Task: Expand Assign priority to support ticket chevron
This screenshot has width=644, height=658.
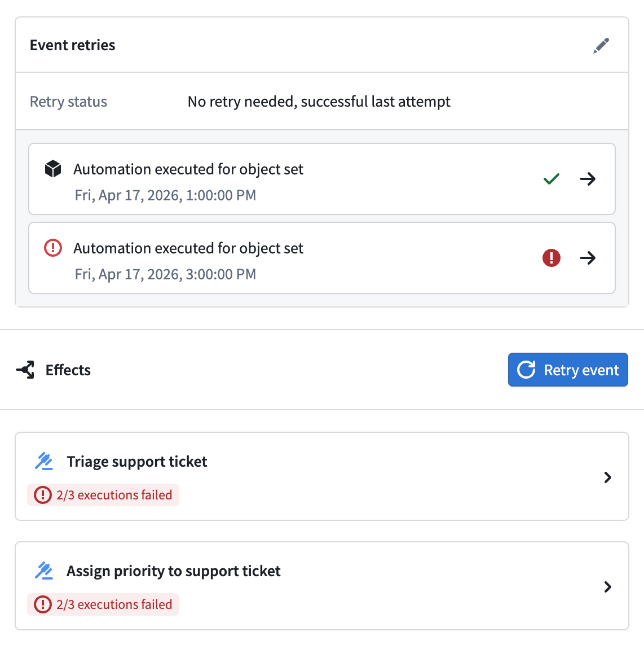Action: tap(607, 587)
